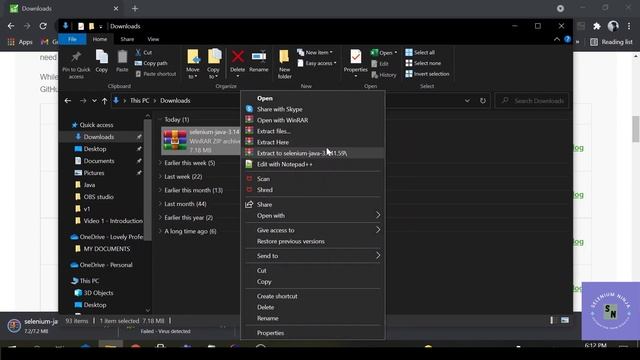Open OBS studio folder in sidebar
Viewport: 640px width, 360px height.
click(x=98, y=197)
